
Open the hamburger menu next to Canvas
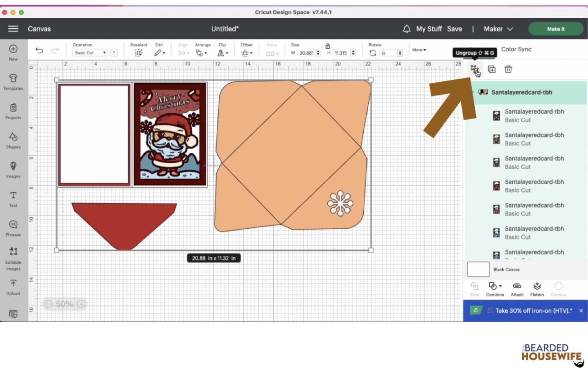pos(13,28)
